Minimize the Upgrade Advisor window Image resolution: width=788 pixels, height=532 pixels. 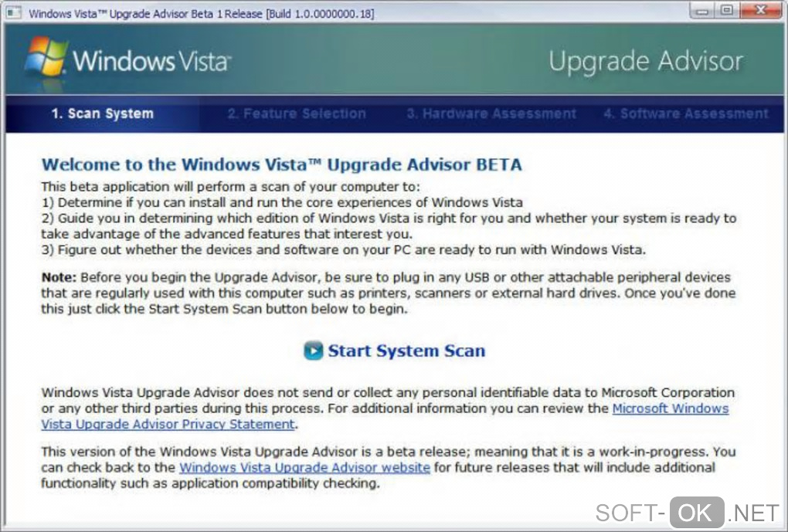click(702, 11)
